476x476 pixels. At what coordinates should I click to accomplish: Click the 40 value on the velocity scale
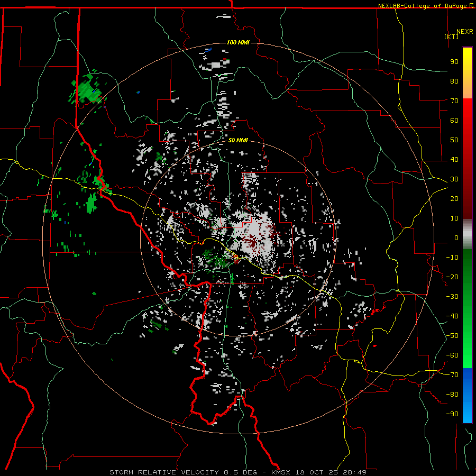(454, 159)
